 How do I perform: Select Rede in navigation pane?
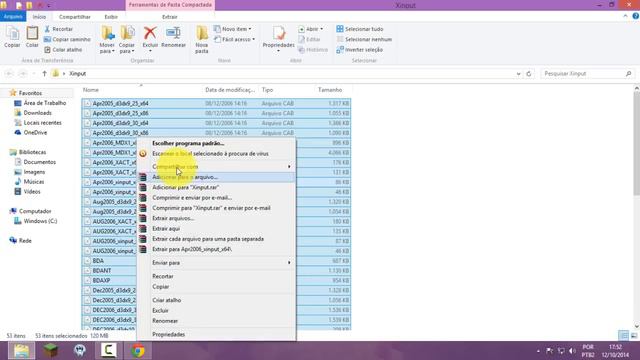20,240
